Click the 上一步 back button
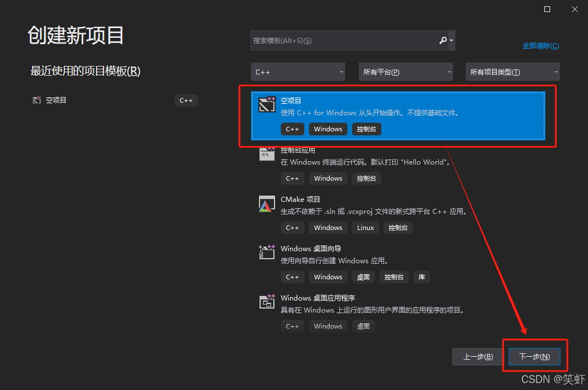Screen dimensions: 588x390 tap(478, 357)
